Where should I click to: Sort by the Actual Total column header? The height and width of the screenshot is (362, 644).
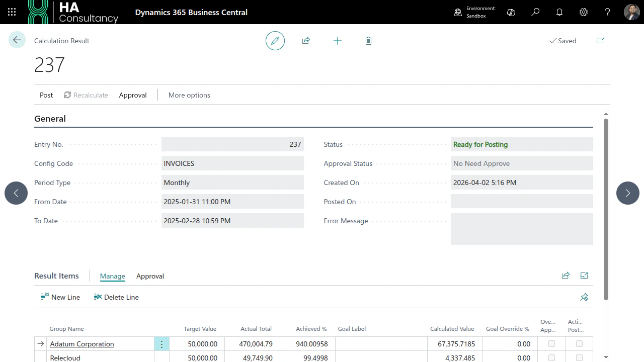click(x=256, y=329)
